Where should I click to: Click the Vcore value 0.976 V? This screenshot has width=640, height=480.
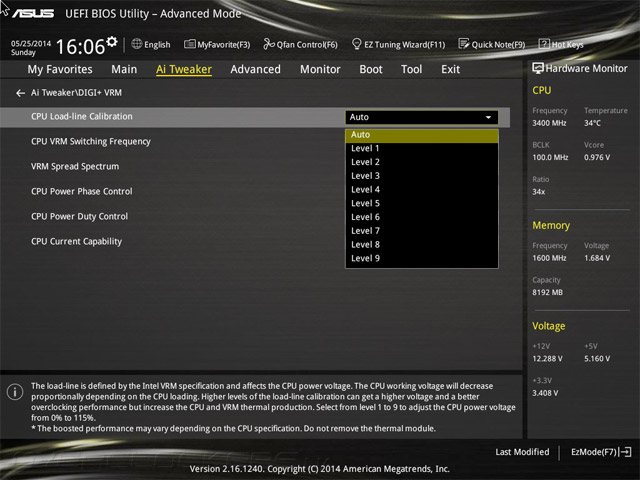[x=597, y=157]
